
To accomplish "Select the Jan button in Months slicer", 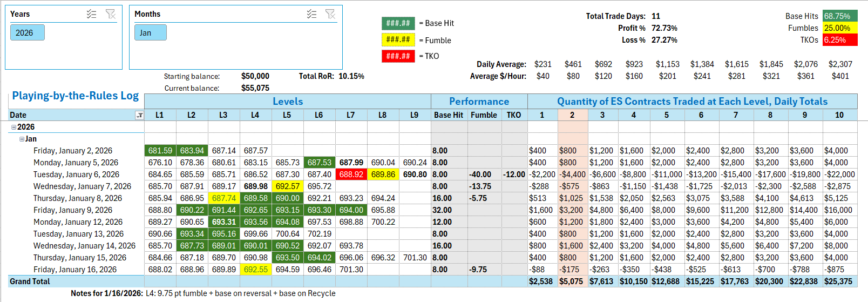I will [150, 33].
